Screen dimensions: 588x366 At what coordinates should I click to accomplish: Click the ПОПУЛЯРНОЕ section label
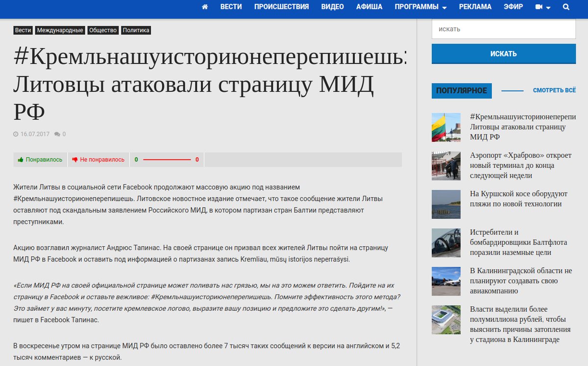coord(462,91)
